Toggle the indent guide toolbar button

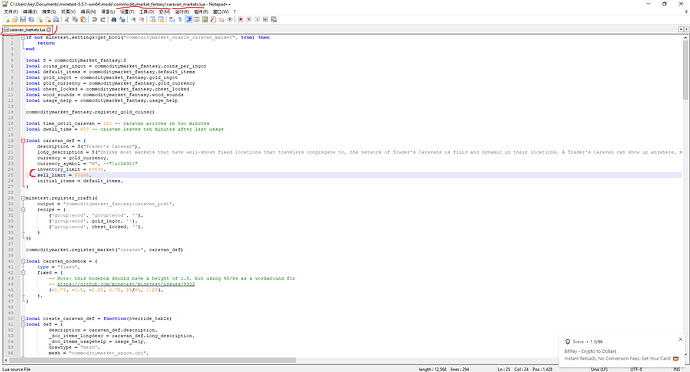tap(188, 19)
